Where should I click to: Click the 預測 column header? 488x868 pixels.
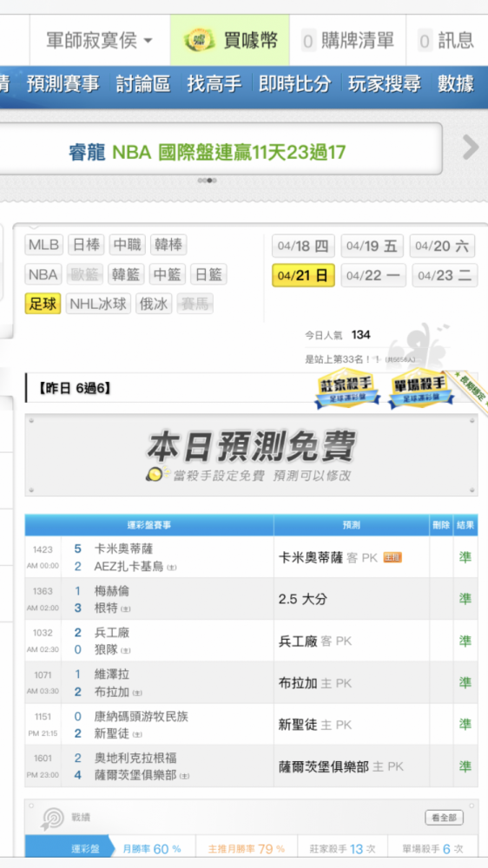(x=351, y=525)
